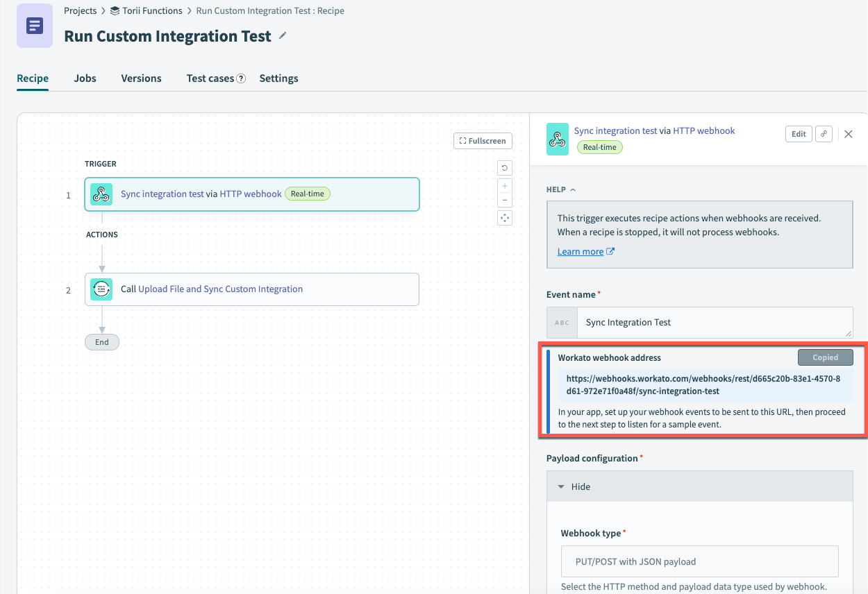Open the Versions tab
The width and height of the screenshot is (868, 594).
(x=141, y=78)
